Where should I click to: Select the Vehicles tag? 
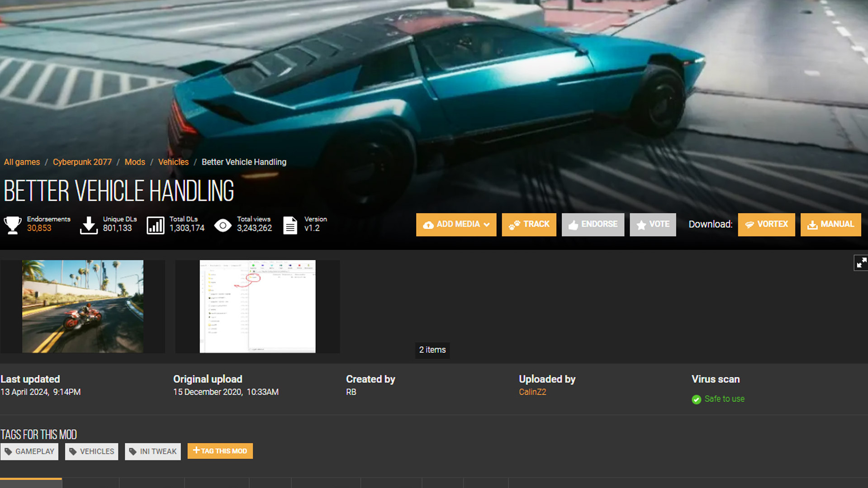[x=91, y=451]
